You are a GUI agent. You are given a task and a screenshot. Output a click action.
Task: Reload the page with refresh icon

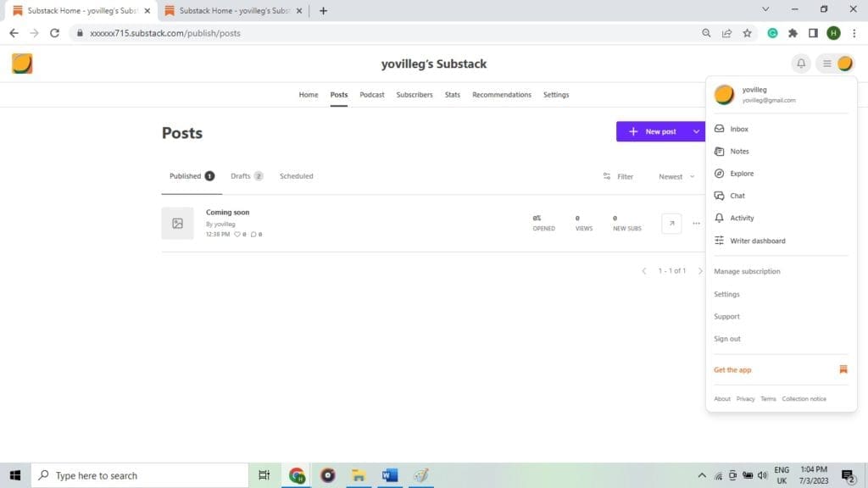pos(54,33)
